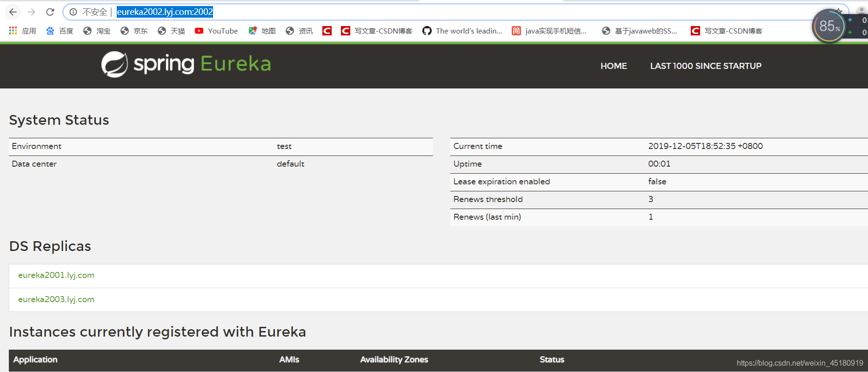
Task: Select the address bar URL eureka2002.lyj.com:2002
Action: [x=165, y=12]
